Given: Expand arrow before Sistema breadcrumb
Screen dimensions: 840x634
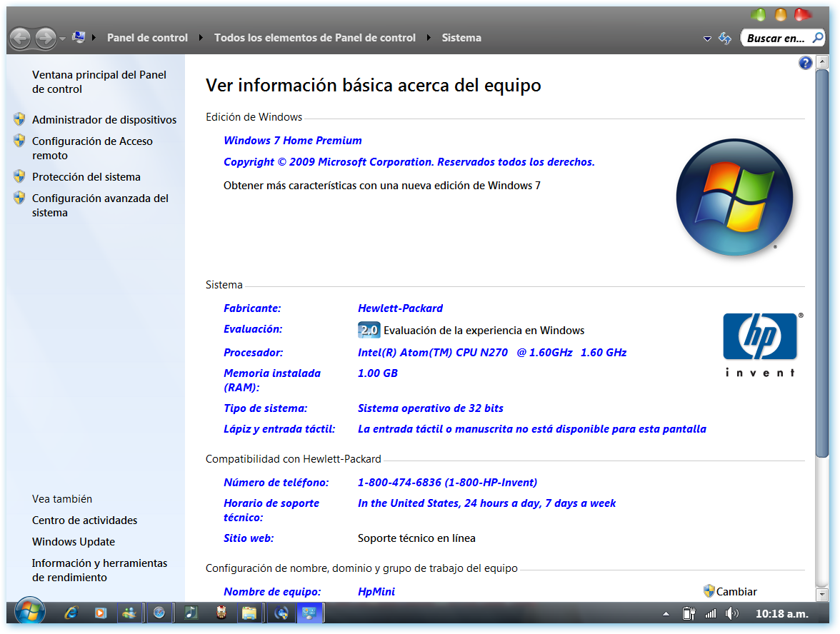Looking at the screenshot, I should (x=429, y=37).
